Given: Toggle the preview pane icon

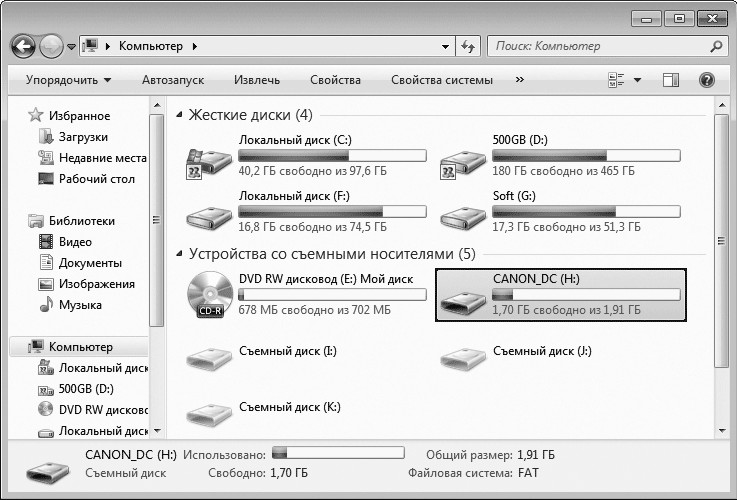Looking at the screenshot, I should (671, 80).
